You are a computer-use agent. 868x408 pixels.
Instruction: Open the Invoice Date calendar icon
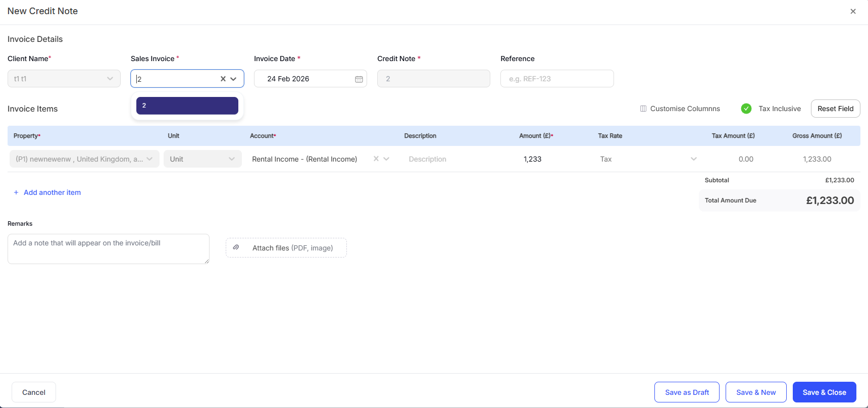(x=359, y=79)
